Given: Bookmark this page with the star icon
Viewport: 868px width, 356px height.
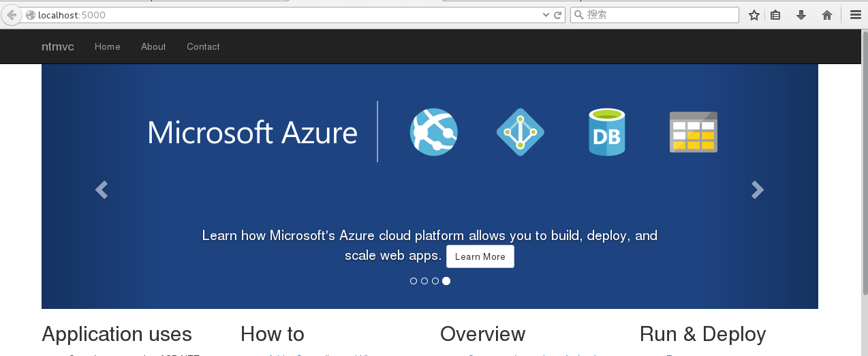Looking at the screenshot, I should tap(754, 15).
